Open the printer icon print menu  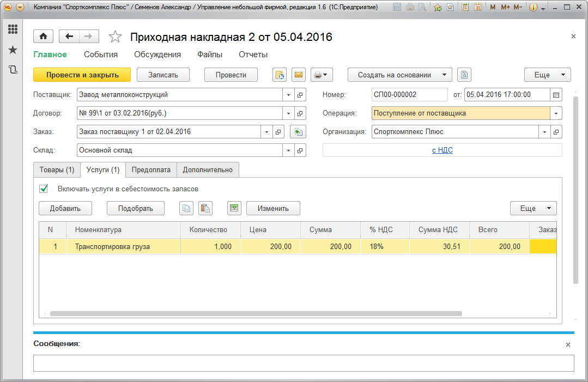pyautogui.click(x=322, y=75)
